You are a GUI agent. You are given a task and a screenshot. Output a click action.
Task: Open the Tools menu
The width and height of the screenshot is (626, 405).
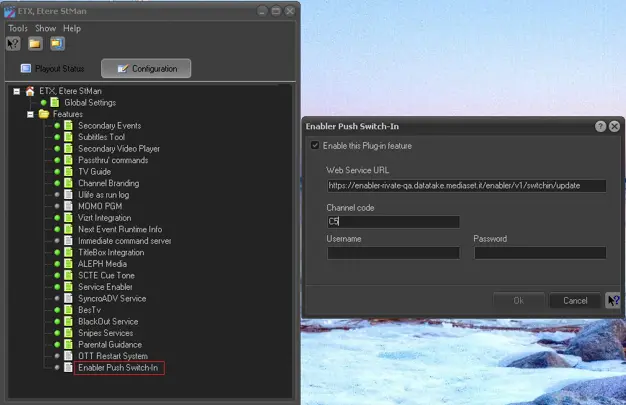(18, 28)
